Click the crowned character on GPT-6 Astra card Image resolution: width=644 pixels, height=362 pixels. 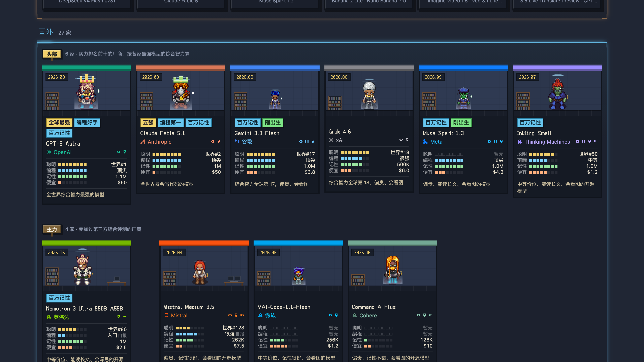pyautogui.click(x=87, y=92)
